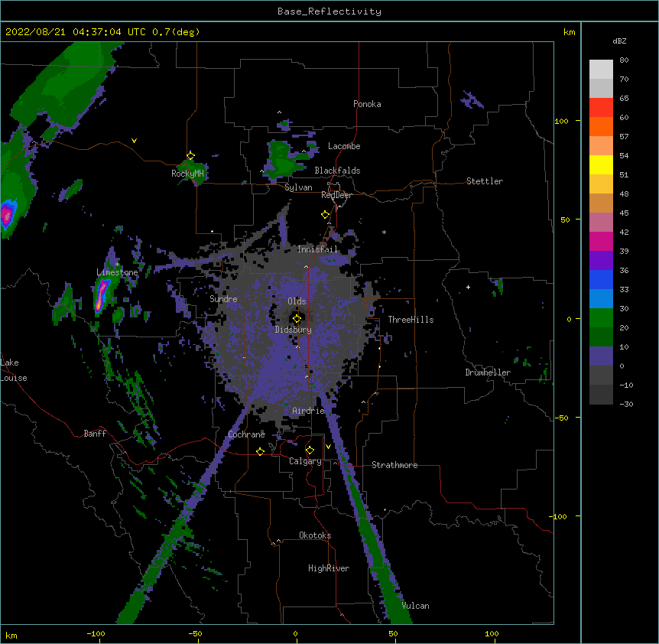Screen dimensions: 659x644
Task: Click the yellow V marker east of Calgary
Action: point(328,447)
